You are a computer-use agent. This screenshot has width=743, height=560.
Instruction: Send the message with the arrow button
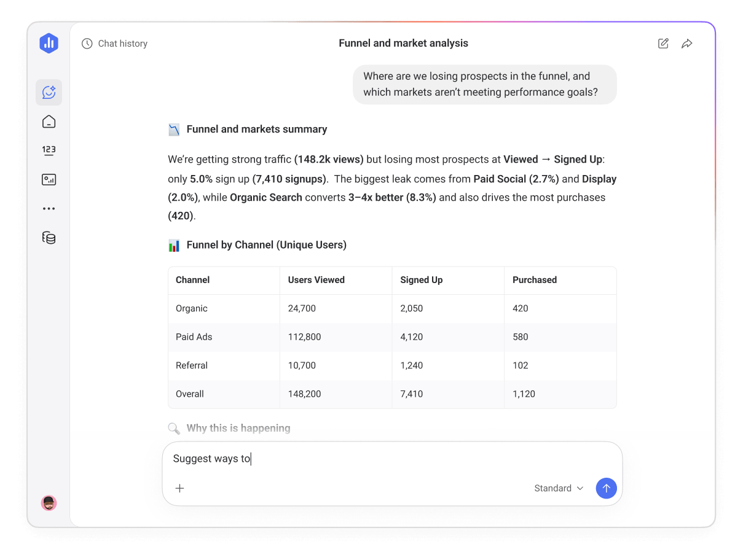click(606, 488)
